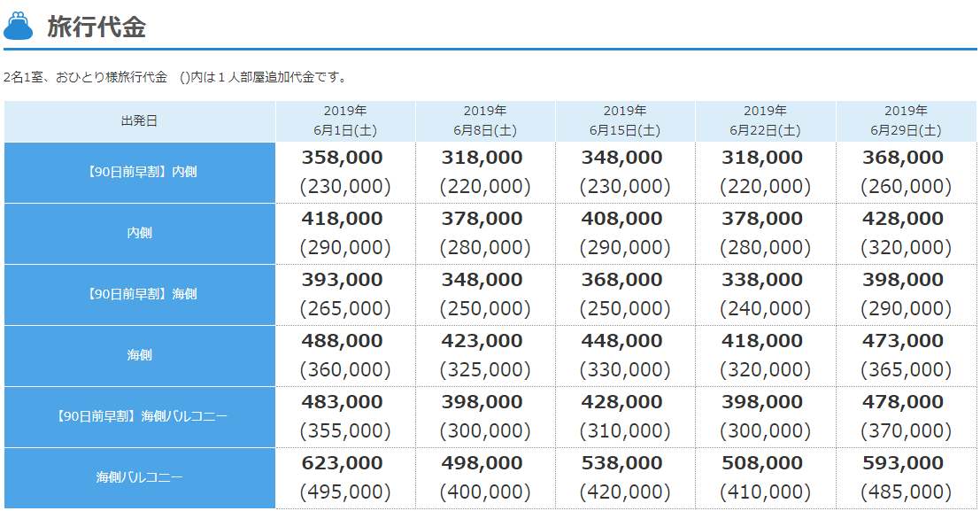The width and height of the screenshot is (980, 511).
Task: Click the 623,000 price under 6月1日
Action: (342, 463)
